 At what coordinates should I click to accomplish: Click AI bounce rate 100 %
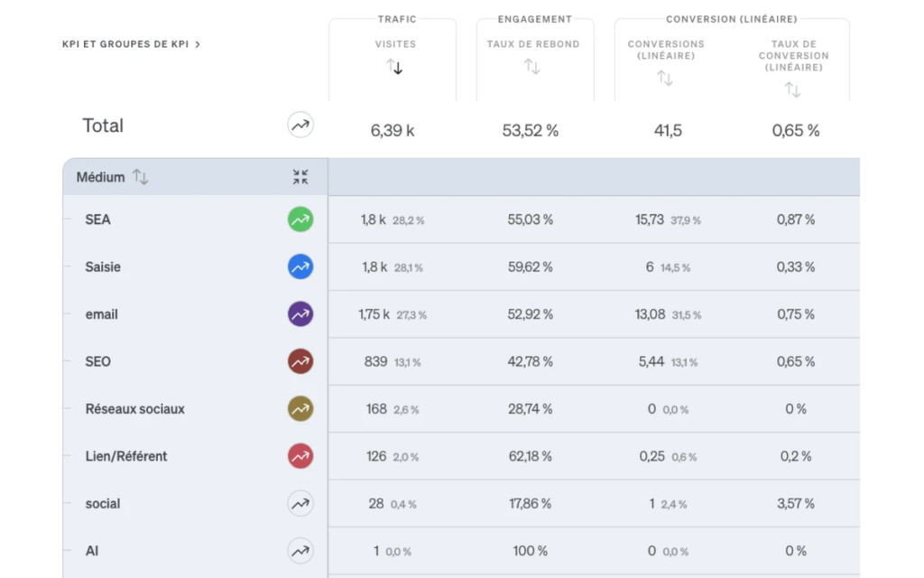531,551
